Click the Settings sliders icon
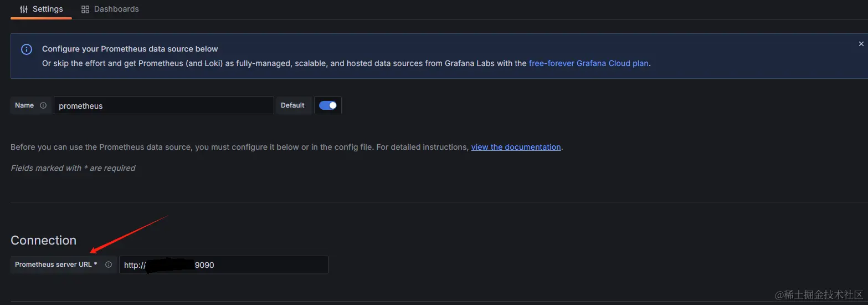Viewport: 868px width, 305px height. [x=24, y=9]
